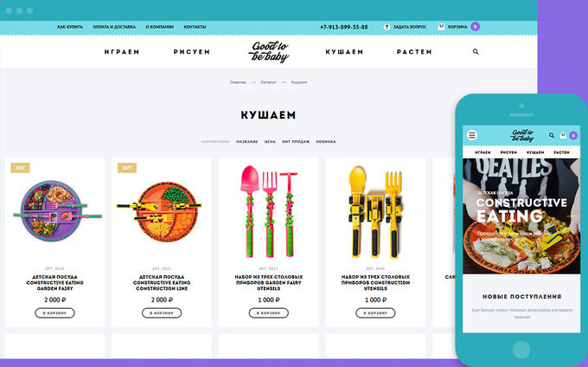
Task: Tap the mobile cart icon
Action: 563,136
